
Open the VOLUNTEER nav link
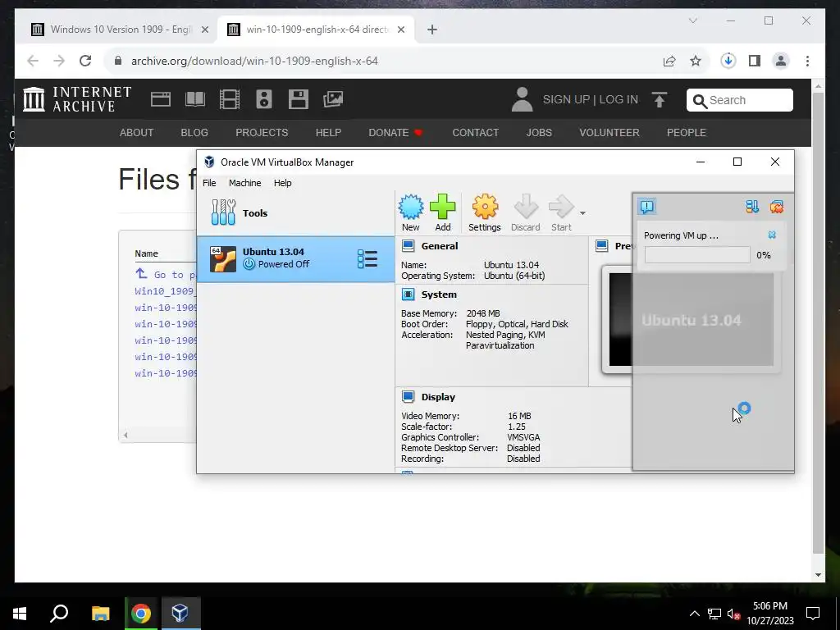pyautogui.click(x=609, y=132)
